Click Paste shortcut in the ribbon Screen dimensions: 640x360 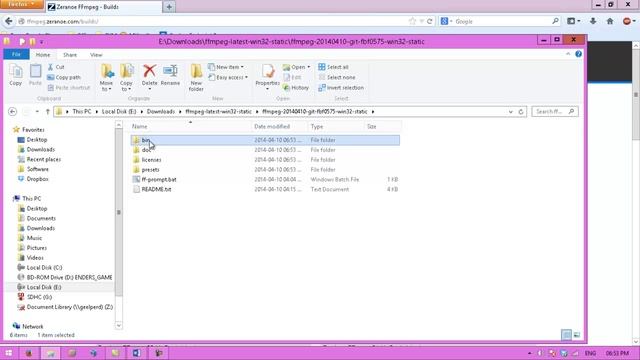(x=69, y=88)
